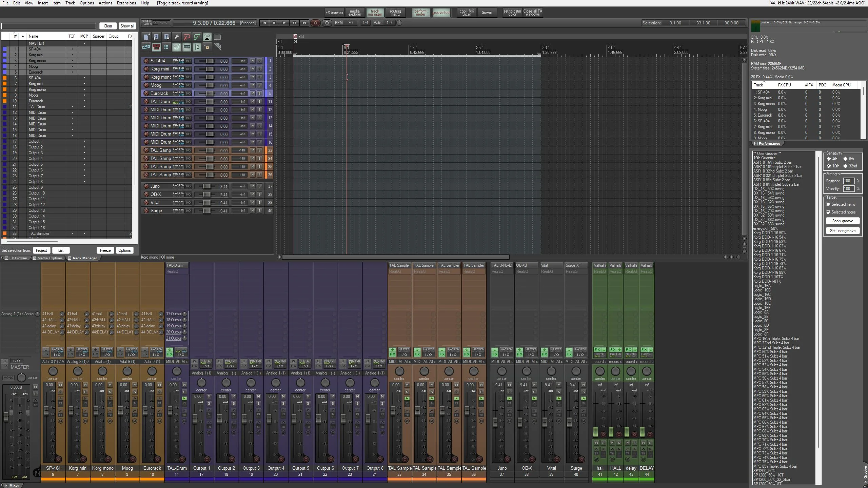Click the transport play button
Viewport: 868px width, 488px height.
coord(284,23)
